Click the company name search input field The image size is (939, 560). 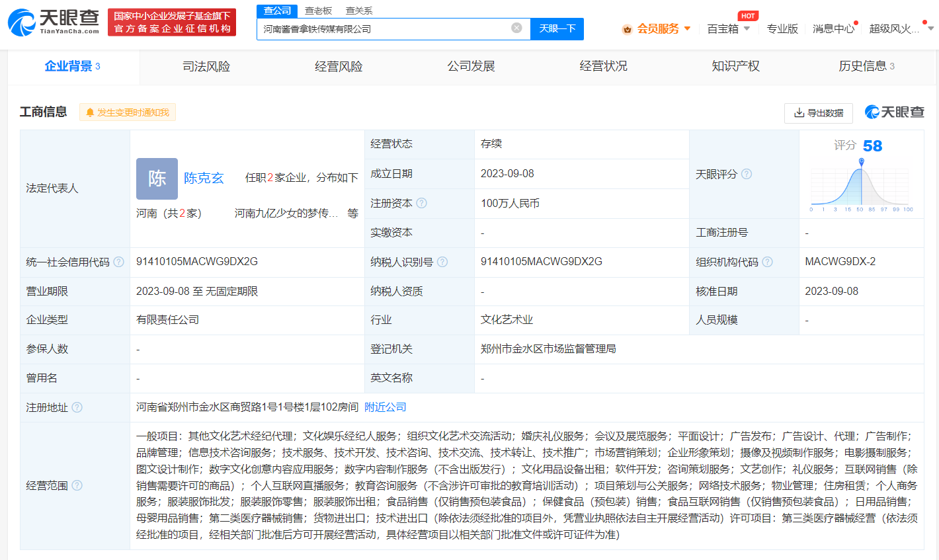coord(384,28)
